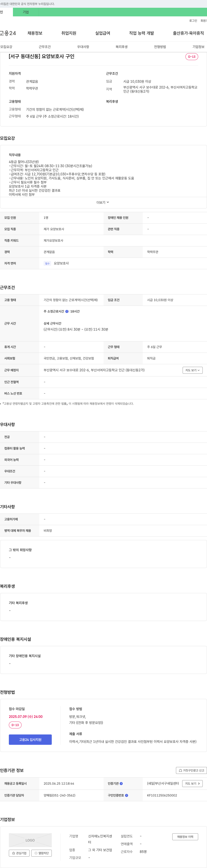Screen dimensions: 207x868
Task: Open the 직업 능력 개발 menu
Action: coord(142,33)
